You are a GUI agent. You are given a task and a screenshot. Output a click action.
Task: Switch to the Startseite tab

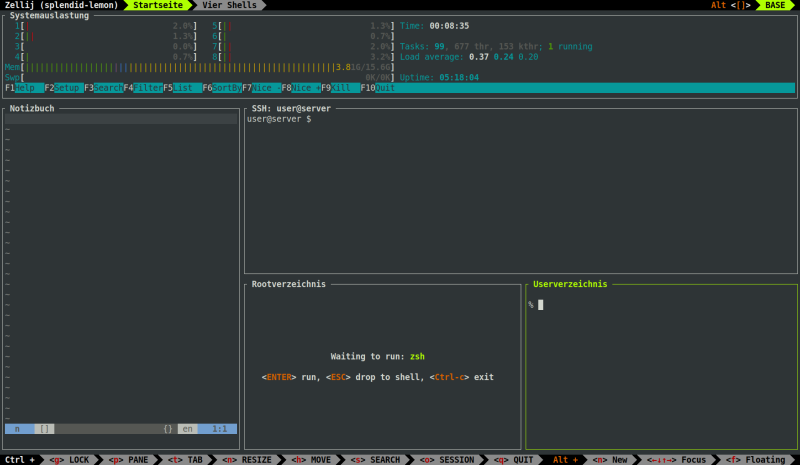click(x=158, y=5)
